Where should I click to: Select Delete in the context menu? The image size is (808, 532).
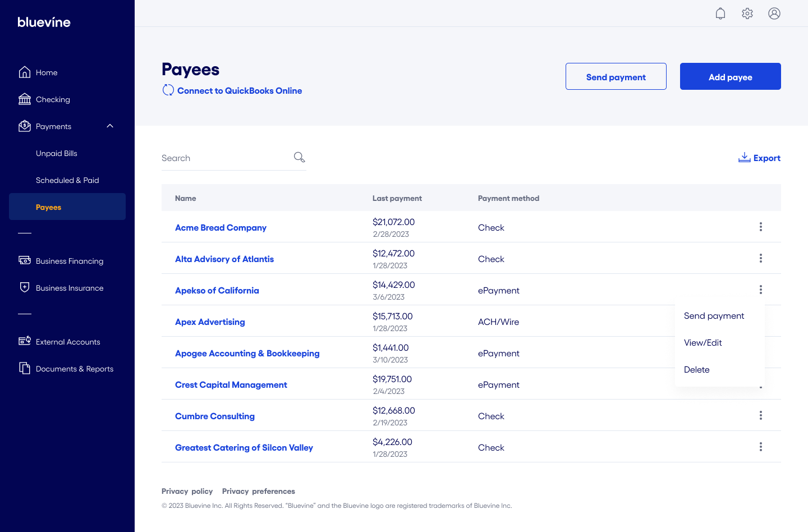click(x=696, y=369)
